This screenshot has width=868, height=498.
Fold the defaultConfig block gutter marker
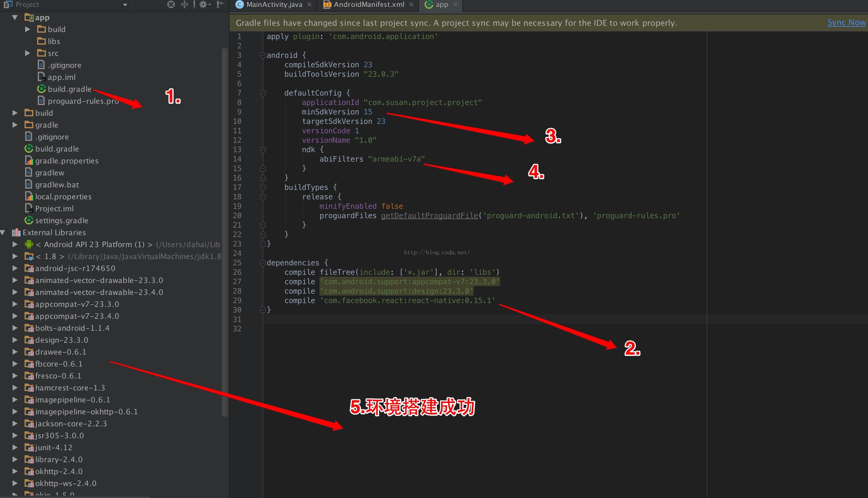[x=263, y=93]
